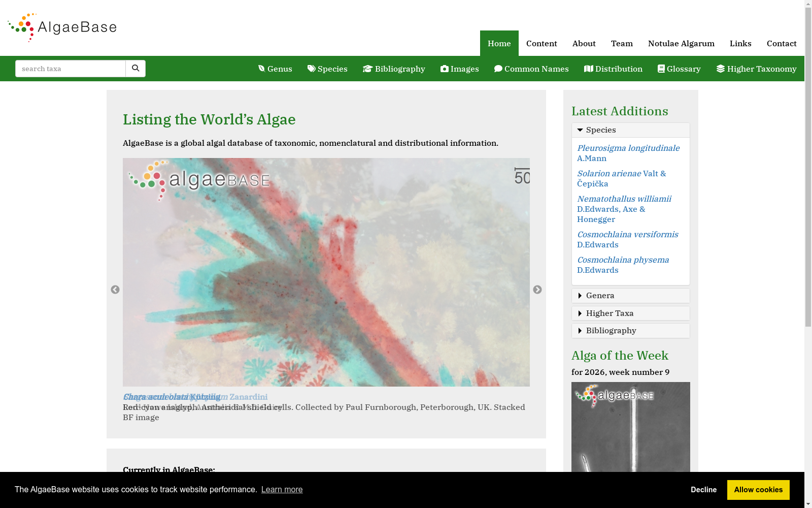Open Common Names with speech bubble icon
The image size is (812, 508).
531,69
